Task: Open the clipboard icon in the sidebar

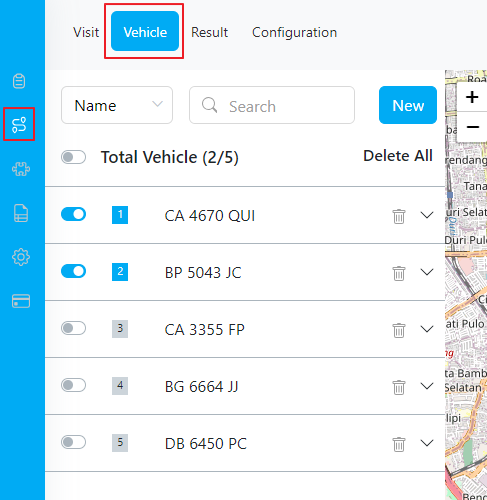Action: point(19,81)
